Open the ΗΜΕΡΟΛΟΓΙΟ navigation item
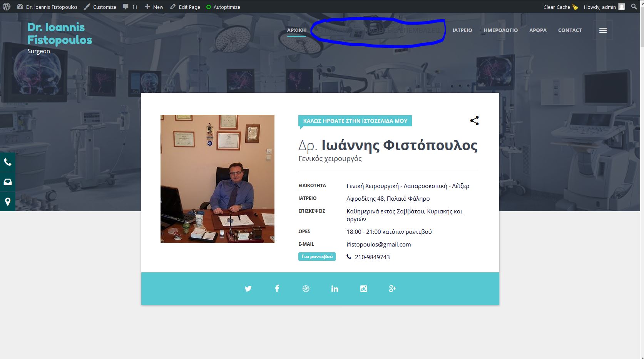 500,30
